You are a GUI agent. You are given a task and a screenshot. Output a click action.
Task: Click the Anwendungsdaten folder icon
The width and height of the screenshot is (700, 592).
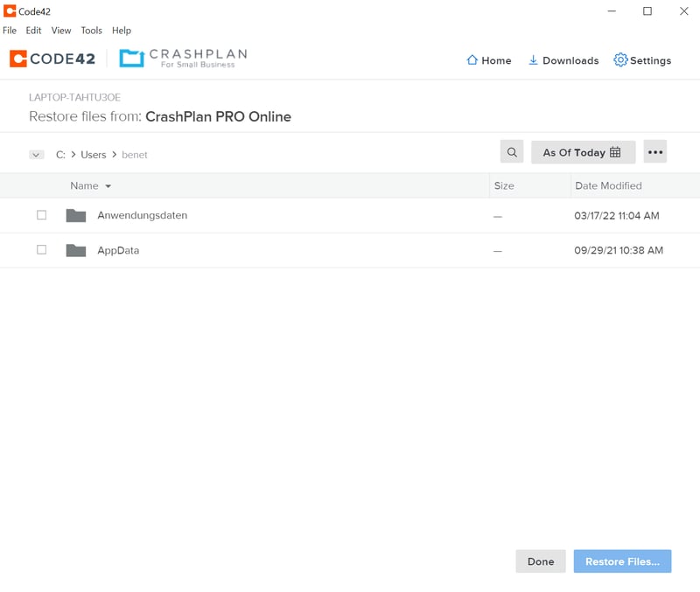pyautogui.click(x=76, y=215)
